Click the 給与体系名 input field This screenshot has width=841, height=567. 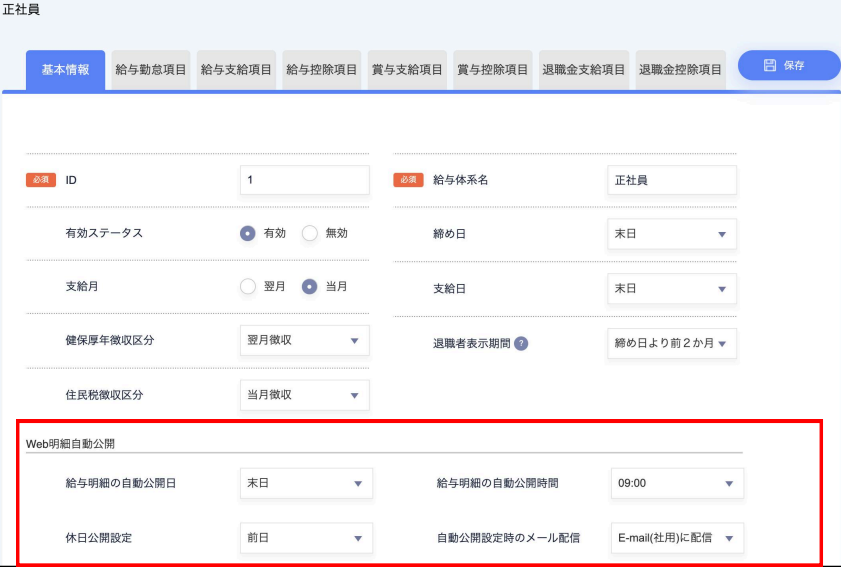pos(671,180)
